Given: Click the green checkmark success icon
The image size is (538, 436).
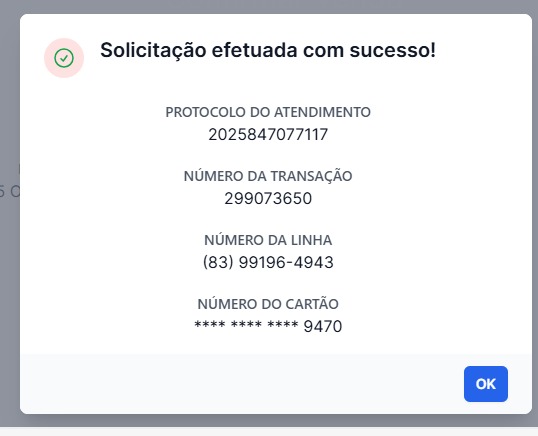Looking at the screenshot, I should (64, 58).
